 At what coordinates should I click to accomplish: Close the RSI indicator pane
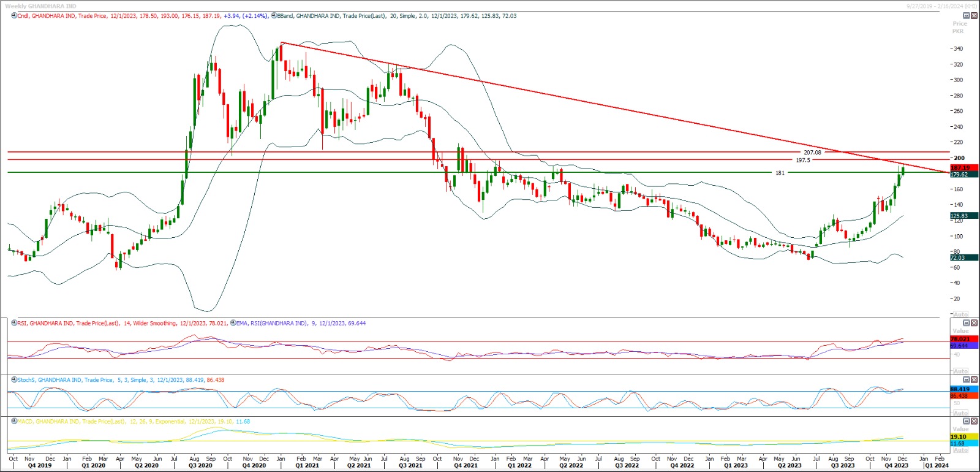[x=974, y=323]
